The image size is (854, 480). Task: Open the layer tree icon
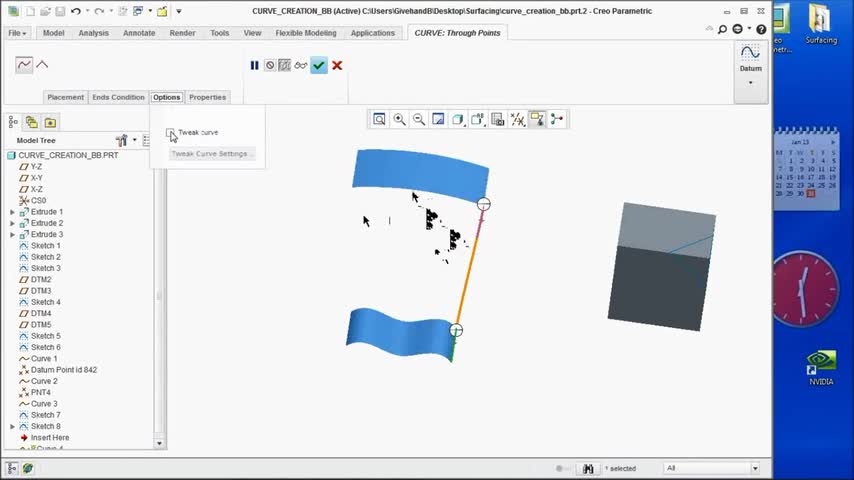click(32, 123)
